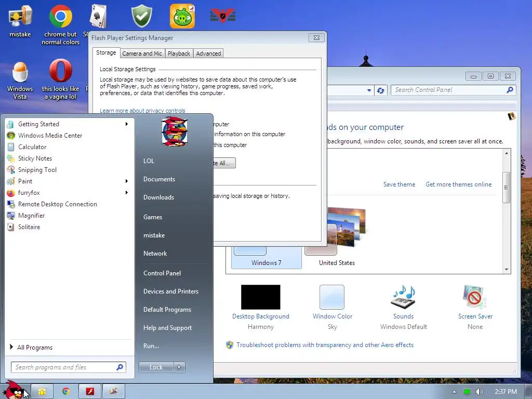Viewport: 532px width, 399px height.
Task: Switch to the Personalization taskbar button
Action: point(114,392)
